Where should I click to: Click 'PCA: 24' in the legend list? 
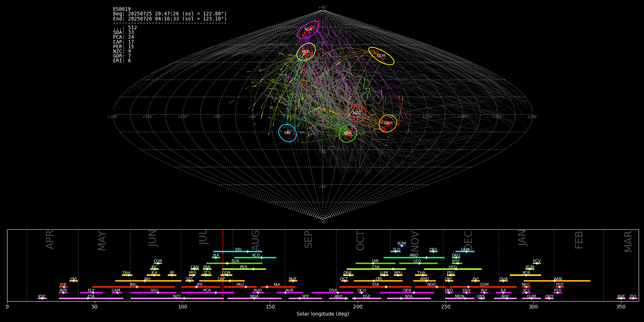[123, 37]
